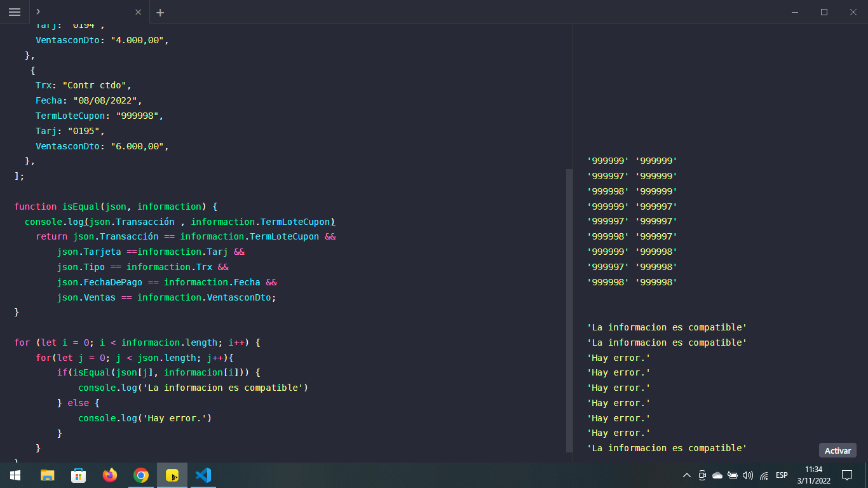Add a new tab with the plus button
The width and height of the screenshot is (868, 488).
click(x=160, y=12)
